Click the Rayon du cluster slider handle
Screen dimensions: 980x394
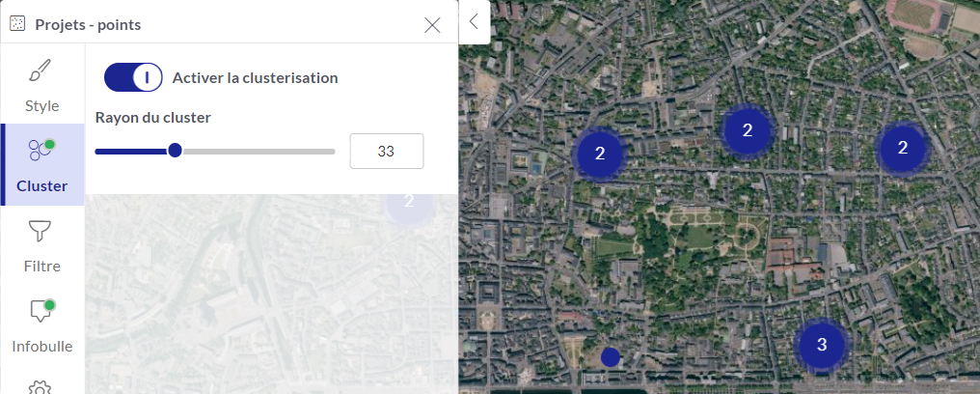(175, 151)
